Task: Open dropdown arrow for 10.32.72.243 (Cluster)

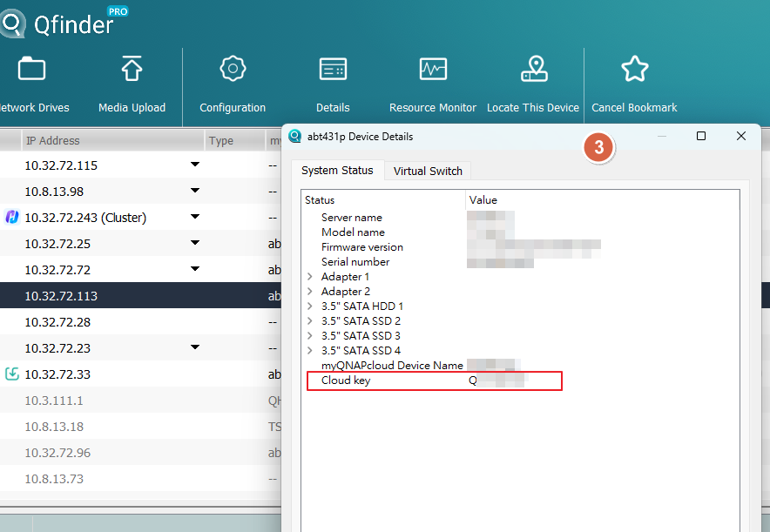Action: point(195,217)
